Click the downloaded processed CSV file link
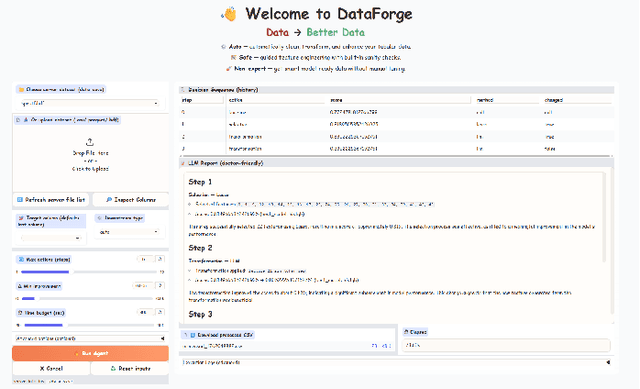This screenshot has height=389, width=640. 212,346
